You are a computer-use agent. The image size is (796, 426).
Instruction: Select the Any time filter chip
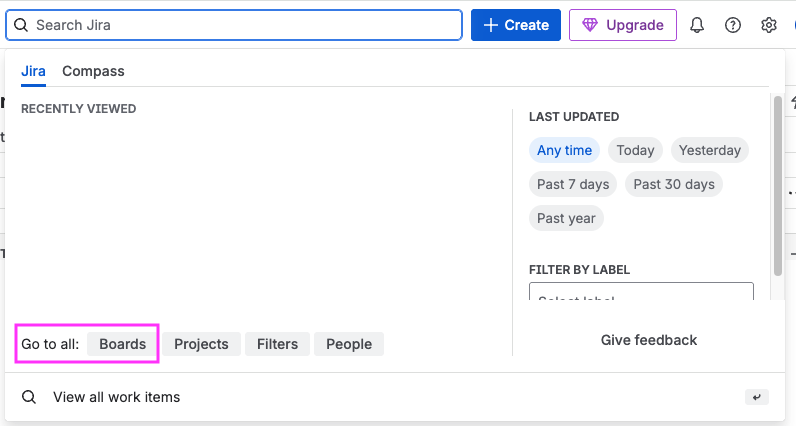coord(564,150)
